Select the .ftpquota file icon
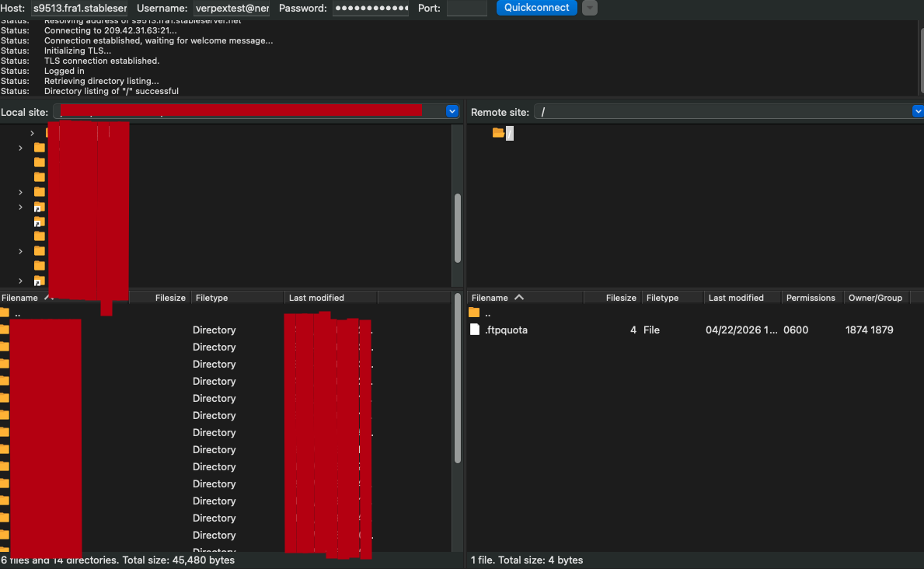Viewport: 924px width, 569px height. click(x=475, y=330)
